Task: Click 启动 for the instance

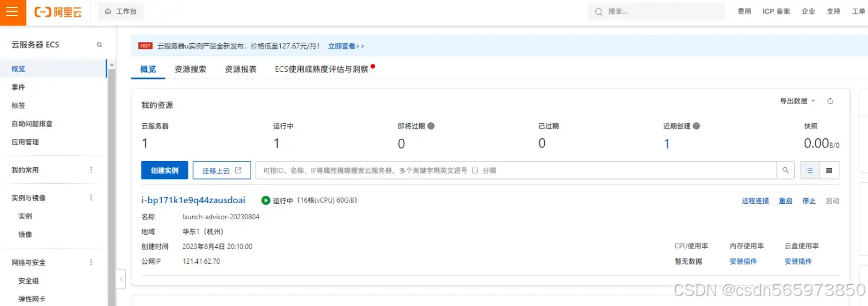Action: coord(833,201)
